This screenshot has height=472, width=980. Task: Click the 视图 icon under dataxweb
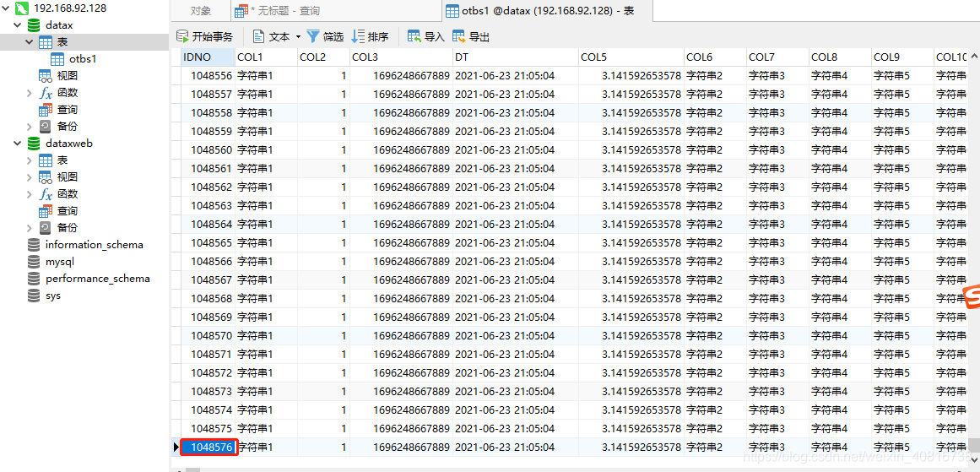tap(46, 177)
